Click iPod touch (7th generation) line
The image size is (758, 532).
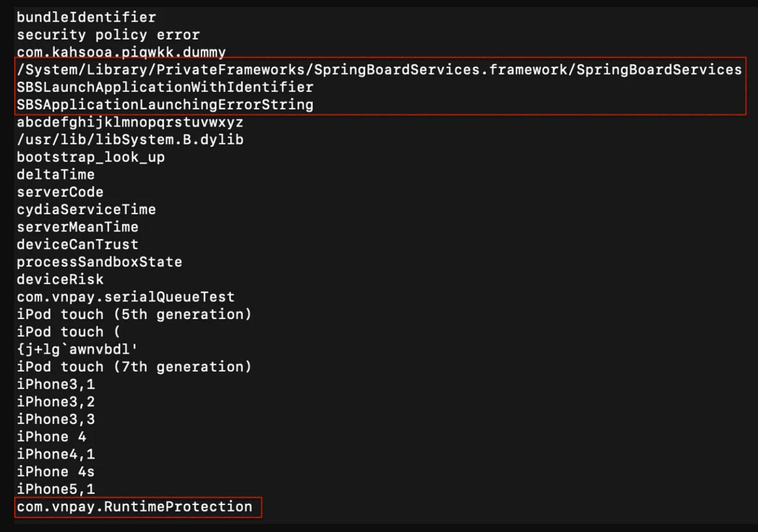(134, 367)
